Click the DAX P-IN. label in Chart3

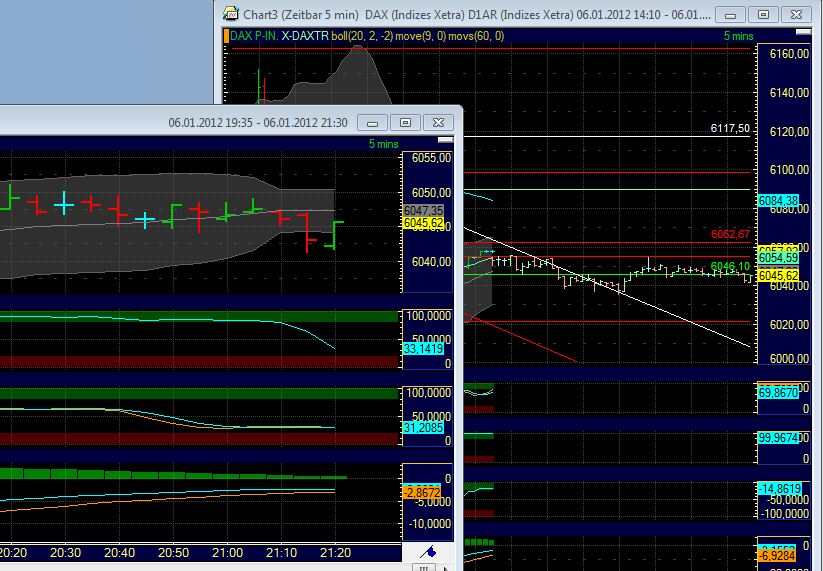[x=254, y=35]
